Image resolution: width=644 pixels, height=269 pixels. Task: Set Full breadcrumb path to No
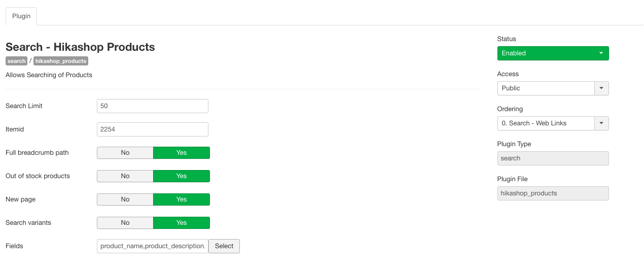[125, 153]
